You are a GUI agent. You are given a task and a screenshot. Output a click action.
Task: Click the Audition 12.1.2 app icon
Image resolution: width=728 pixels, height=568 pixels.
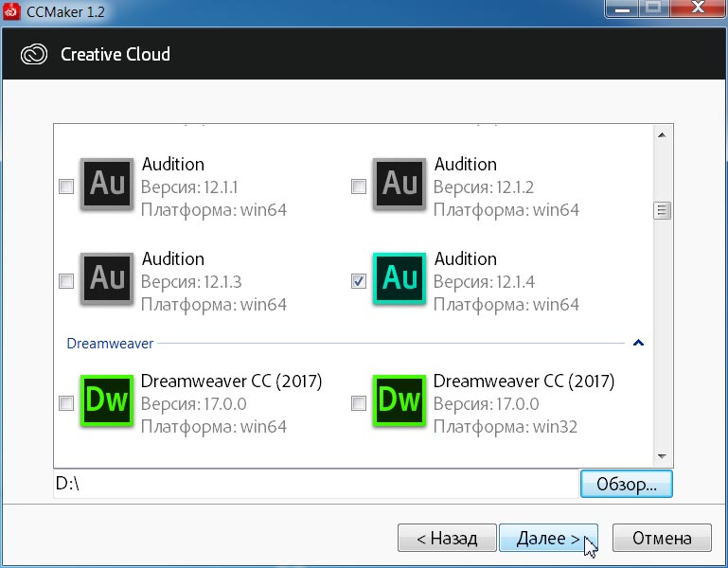400,185
